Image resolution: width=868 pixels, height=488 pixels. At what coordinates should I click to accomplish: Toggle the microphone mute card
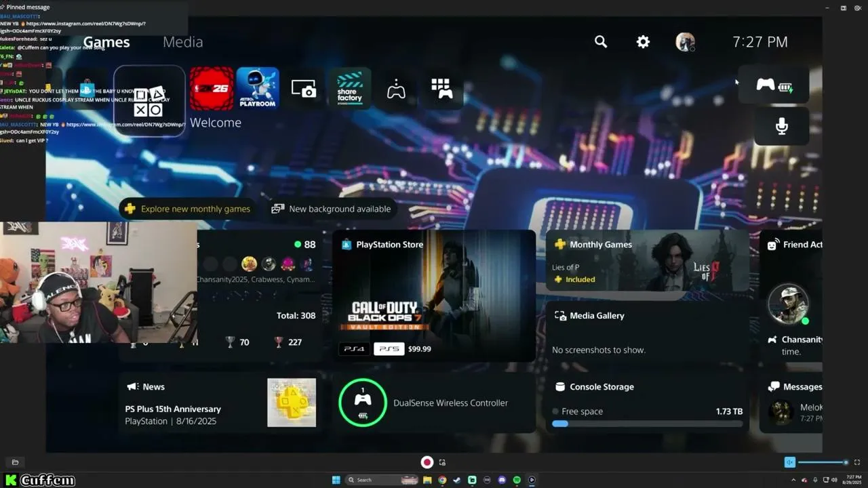coord(782,126)
